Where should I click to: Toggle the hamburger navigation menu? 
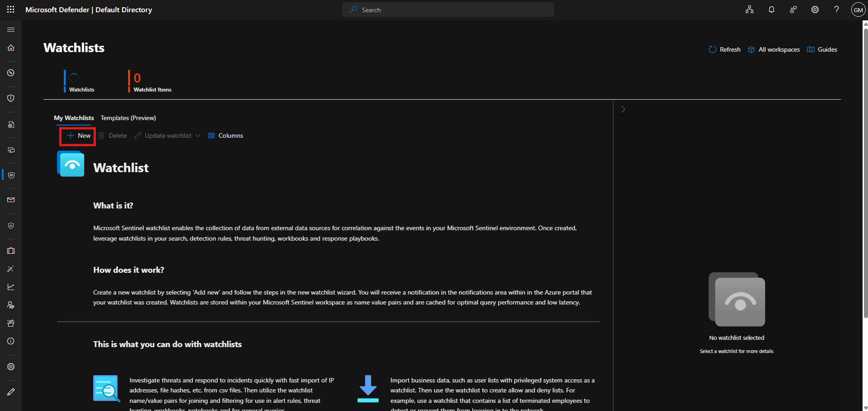[x=11, y=30]
